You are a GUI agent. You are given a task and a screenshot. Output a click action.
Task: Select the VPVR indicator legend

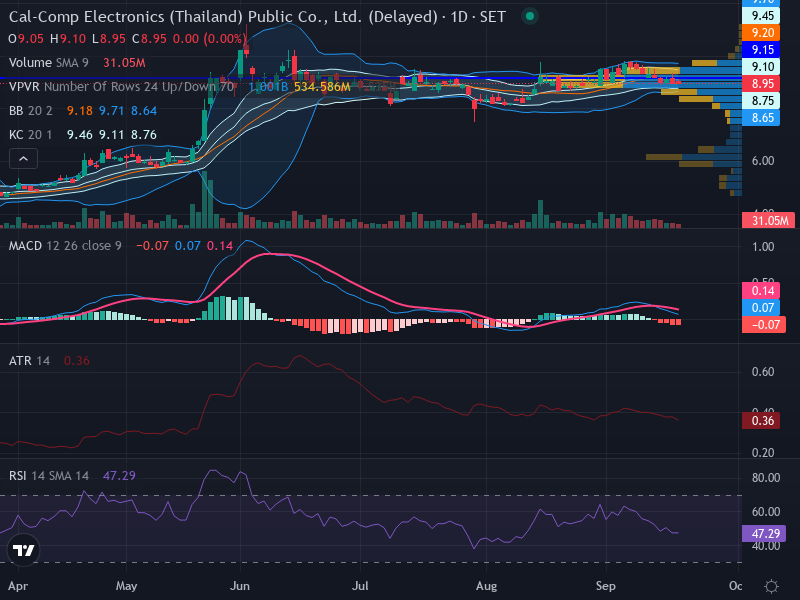pos(121,87)
